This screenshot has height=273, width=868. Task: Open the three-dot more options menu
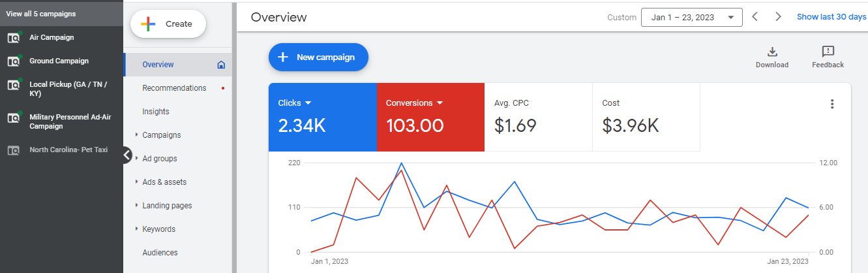(831, 104)
